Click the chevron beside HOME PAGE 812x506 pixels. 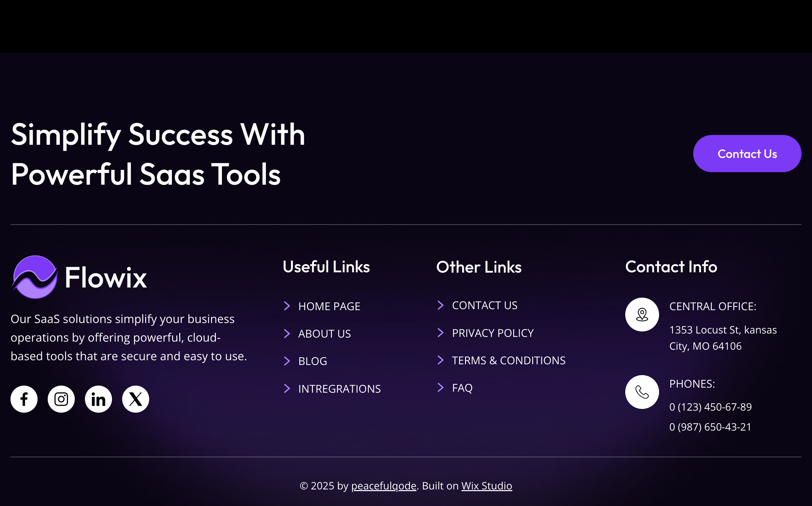pyautogui.click(x=287, y=306)
